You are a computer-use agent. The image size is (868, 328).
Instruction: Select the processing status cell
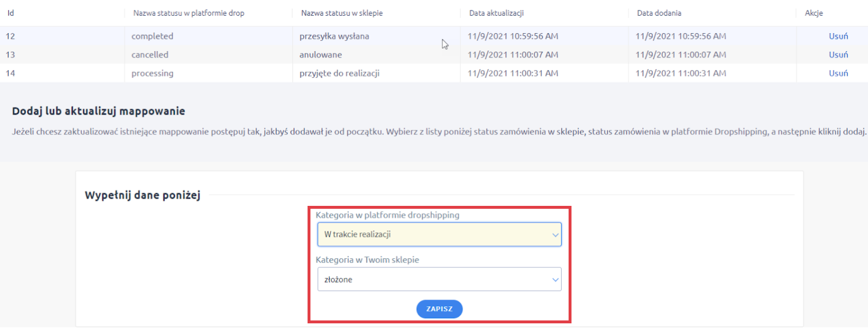point(152,73)
